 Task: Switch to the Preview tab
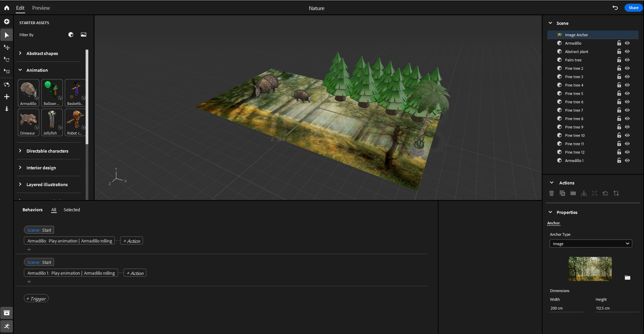(x=41, y=8)
